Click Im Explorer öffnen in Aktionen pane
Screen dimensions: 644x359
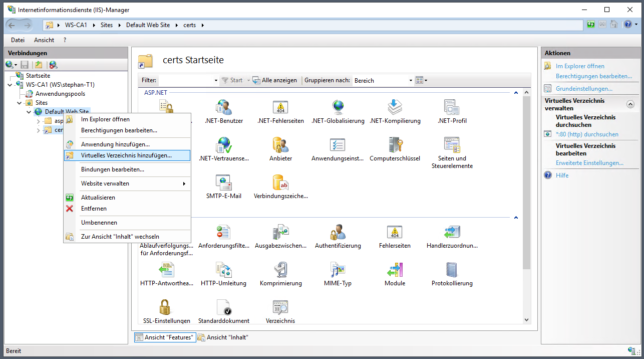pos(580,66)
